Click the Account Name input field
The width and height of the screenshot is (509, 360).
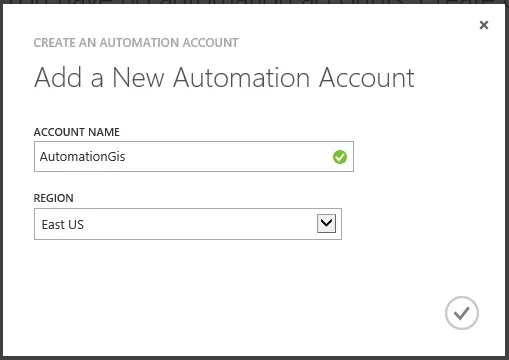(194, 157)
